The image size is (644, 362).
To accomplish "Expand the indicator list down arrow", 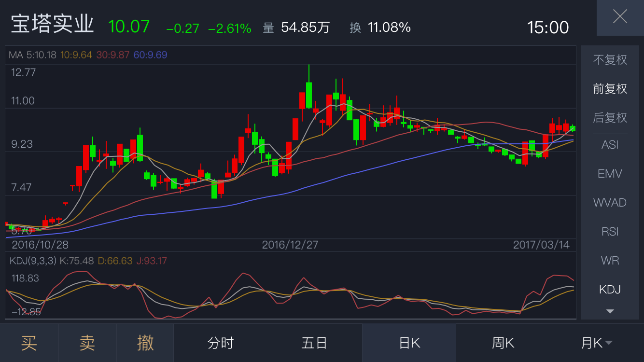I will point(610,311).
